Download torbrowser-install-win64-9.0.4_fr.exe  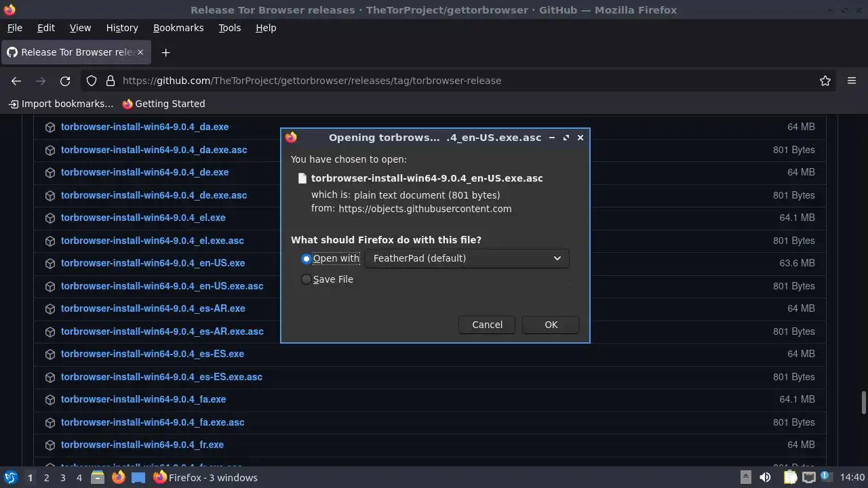tap(142, 445)
